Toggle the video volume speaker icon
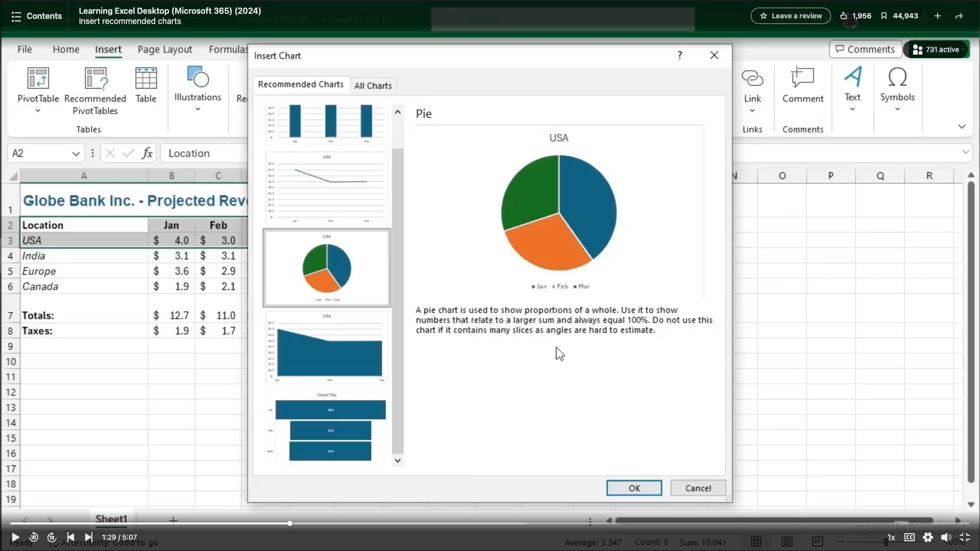 (x=946, y=537)
